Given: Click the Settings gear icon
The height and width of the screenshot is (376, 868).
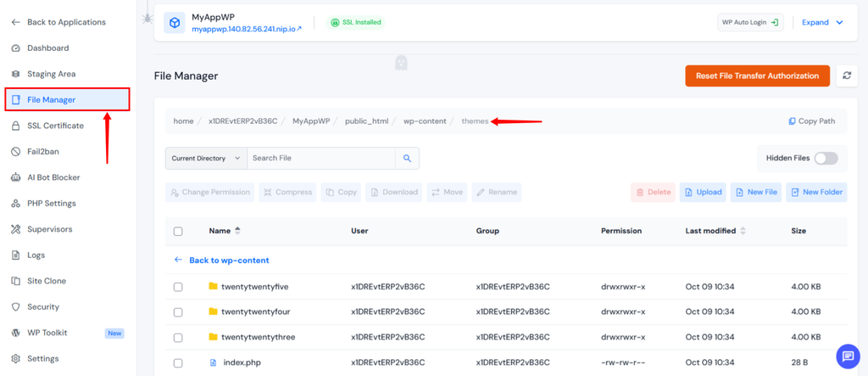Looking at the screenshot, I should [x=16, y=358].
